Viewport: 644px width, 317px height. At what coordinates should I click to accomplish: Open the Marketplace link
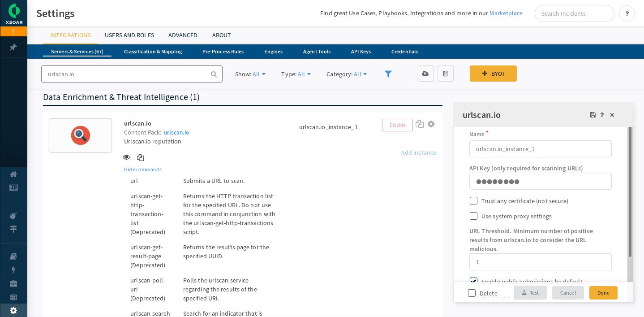click(506, 13)
